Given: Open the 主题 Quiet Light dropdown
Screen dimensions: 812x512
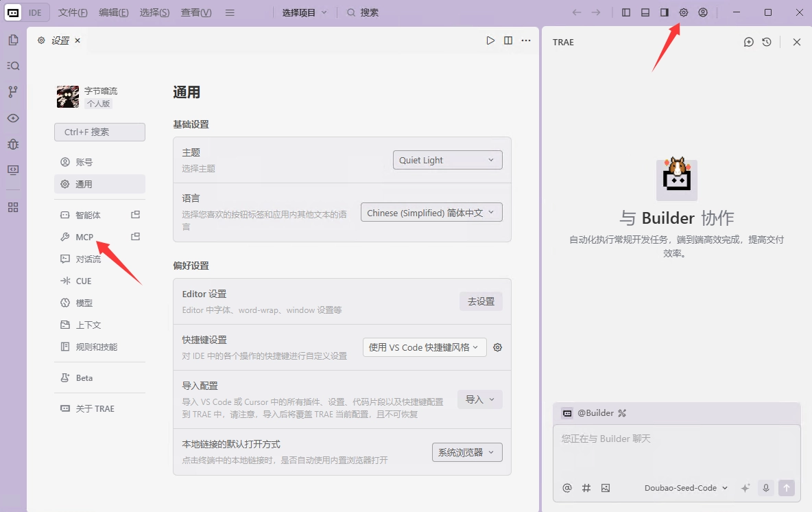Looking at the screenshot, I should tap(447, 160).
